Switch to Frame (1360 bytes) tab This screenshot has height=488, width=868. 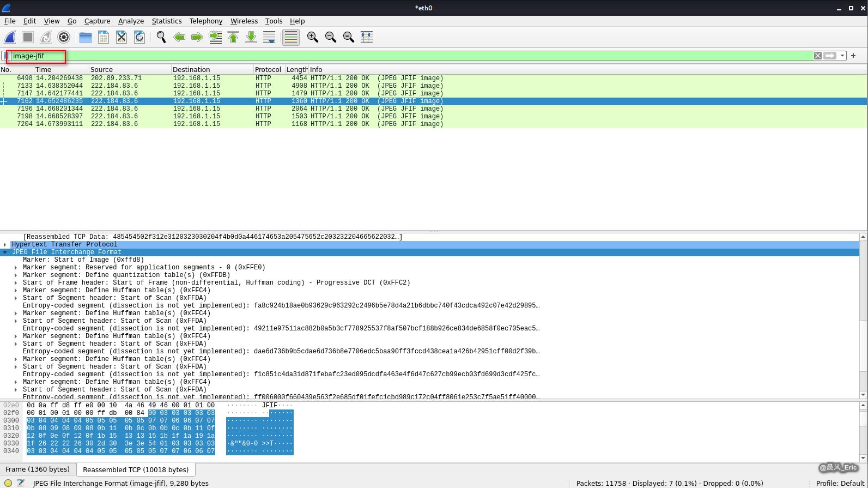38,469
